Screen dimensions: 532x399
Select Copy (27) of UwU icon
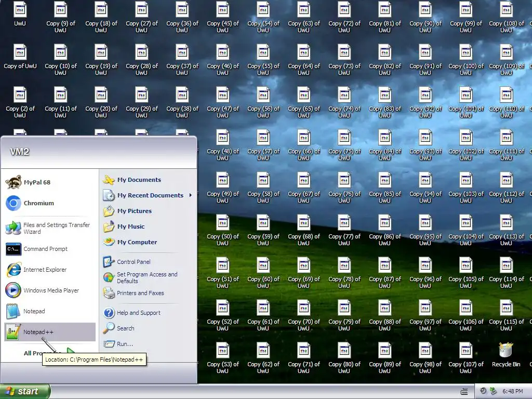point(141,17)
